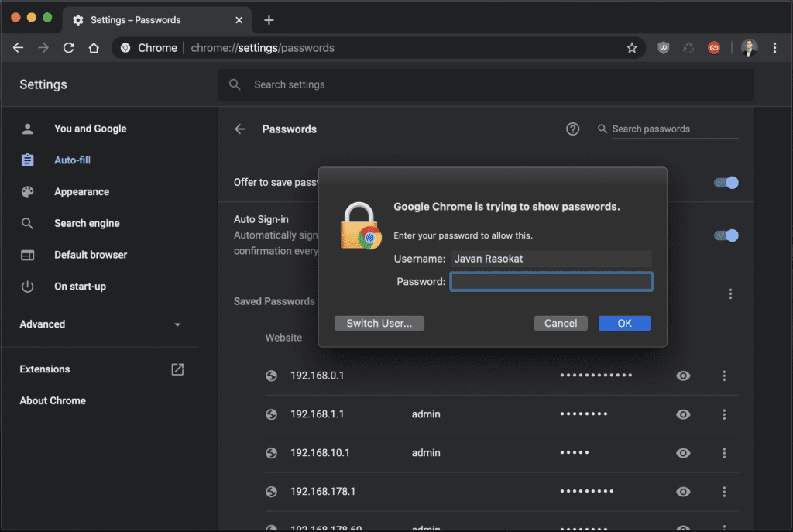Click the Website column header

[x=283, y=338]
